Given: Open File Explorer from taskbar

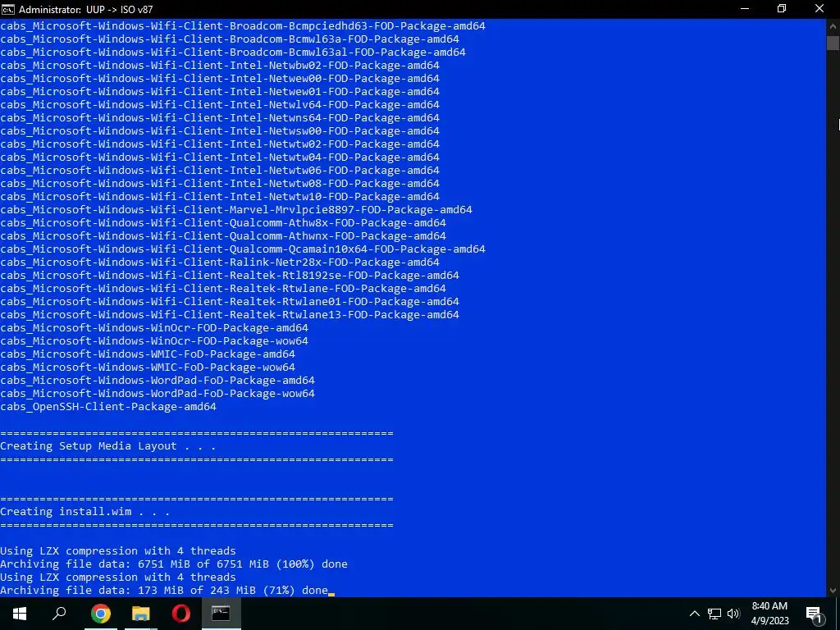Looking at the screenshot, I should 141,614.
